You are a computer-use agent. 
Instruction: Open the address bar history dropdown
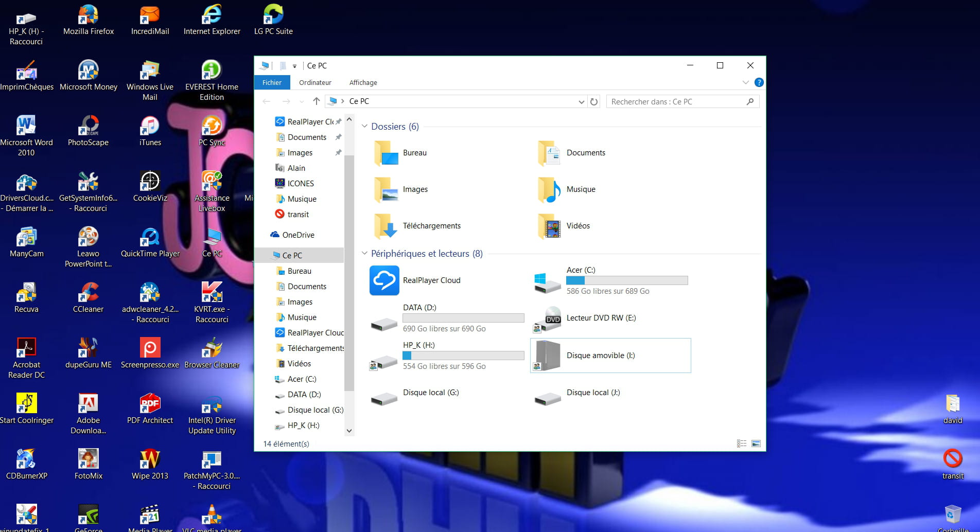[x=581, y=102]
